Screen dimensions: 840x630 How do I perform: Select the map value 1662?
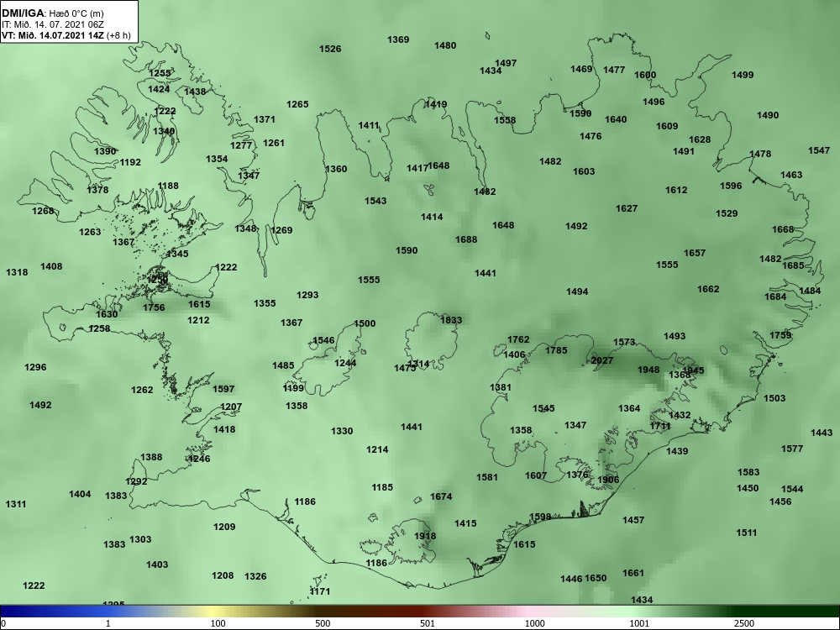point(707,289)
